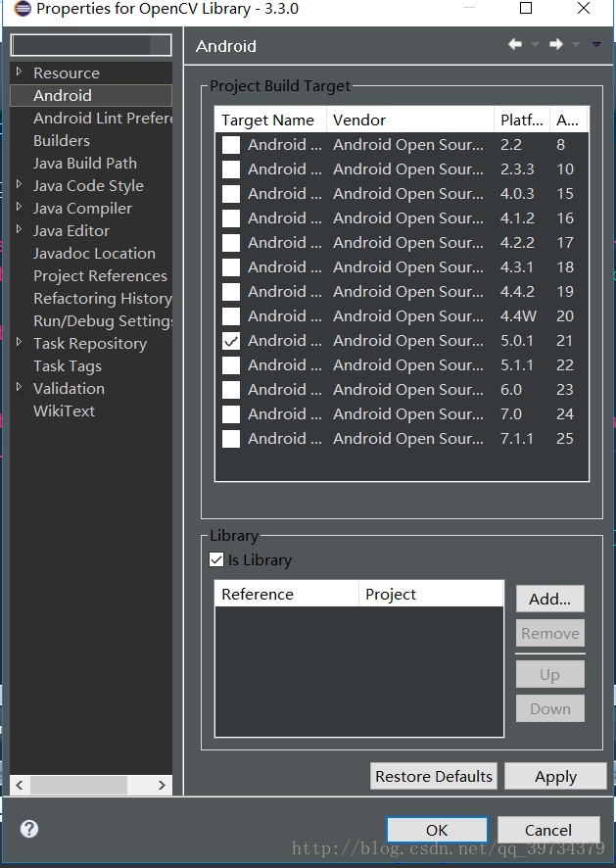616x868 pixels.
Task: Open the forward history dropdown arrow
Action: tap(576, 45)
